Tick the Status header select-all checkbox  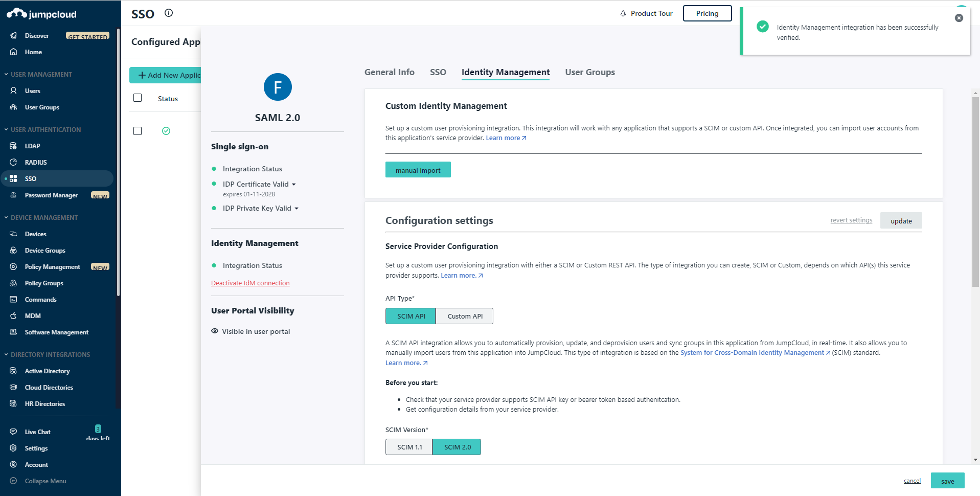138,98
